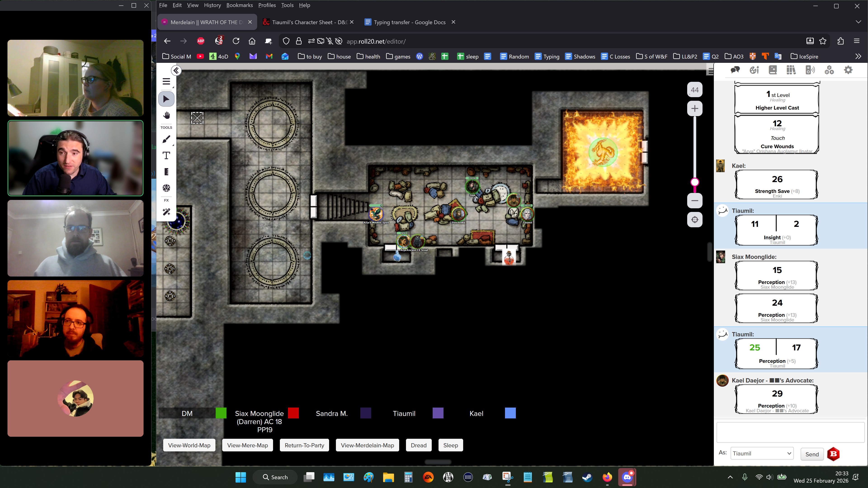Open the My Settings gear tab
Image resolution: width=868 pixels, height=488 pixels.
[848, 70]
